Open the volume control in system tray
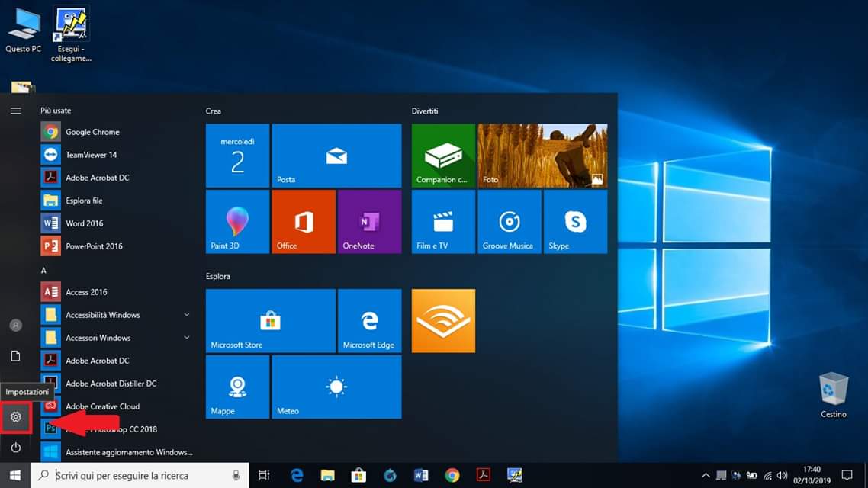868x488 pixels. [783, 475]
